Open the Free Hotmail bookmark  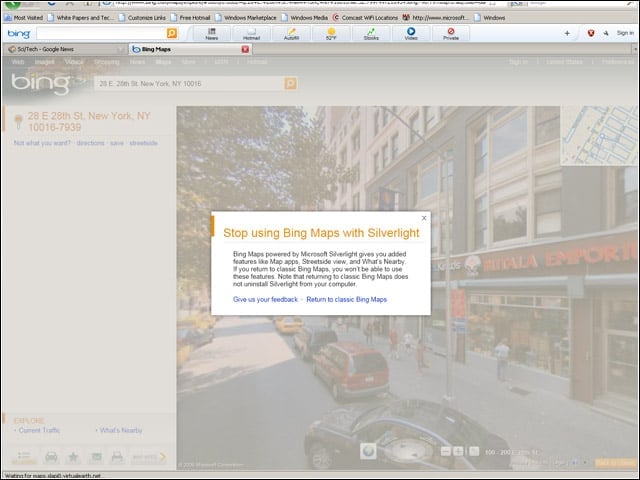(x=191, y=18)
